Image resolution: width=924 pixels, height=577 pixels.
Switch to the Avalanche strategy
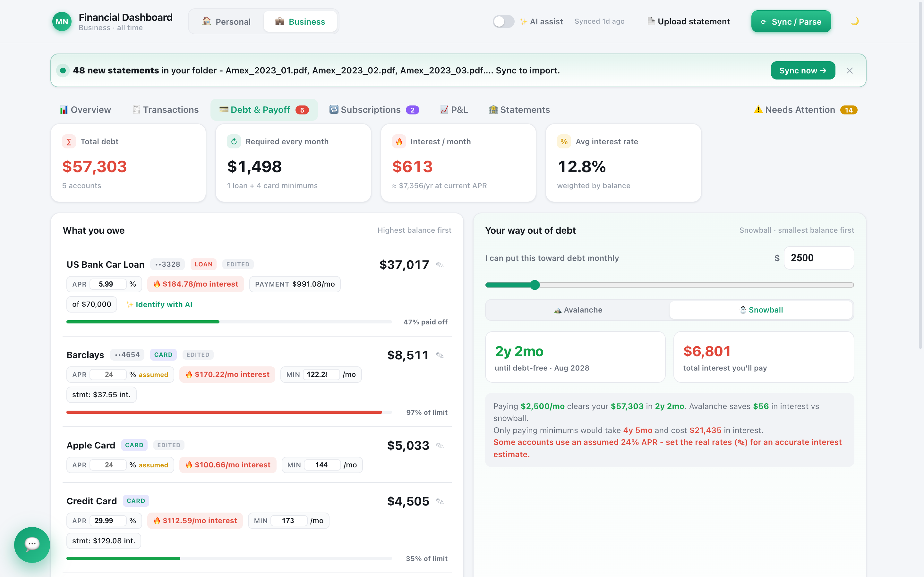(578, 310)
